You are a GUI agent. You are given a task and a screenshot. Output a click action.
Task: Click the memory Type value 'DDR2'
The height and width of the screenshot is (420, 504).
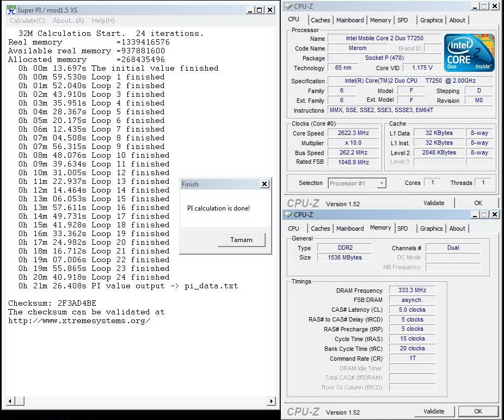[345, 248]
